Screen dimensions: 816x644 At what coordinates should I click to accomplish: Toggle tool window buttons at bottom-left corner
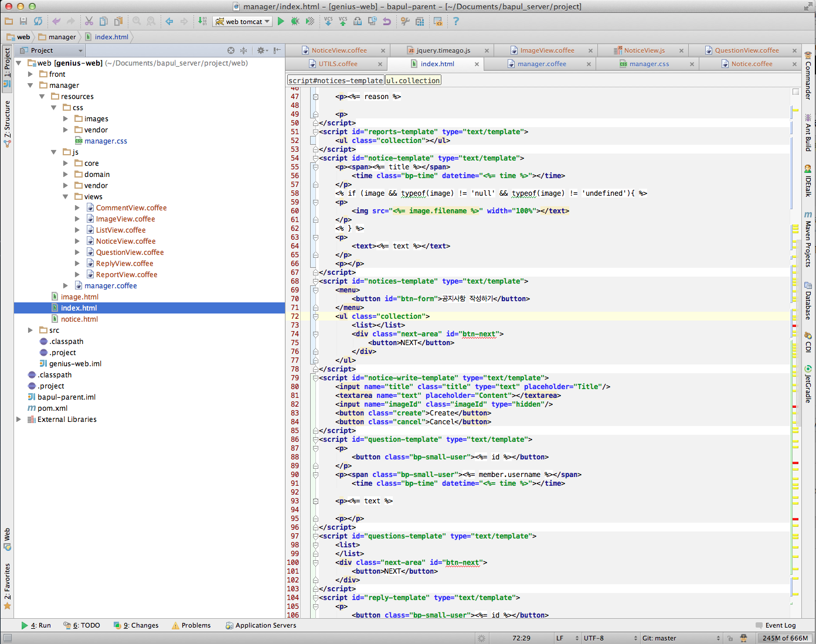pyautogui.click(x=7, y=638)
